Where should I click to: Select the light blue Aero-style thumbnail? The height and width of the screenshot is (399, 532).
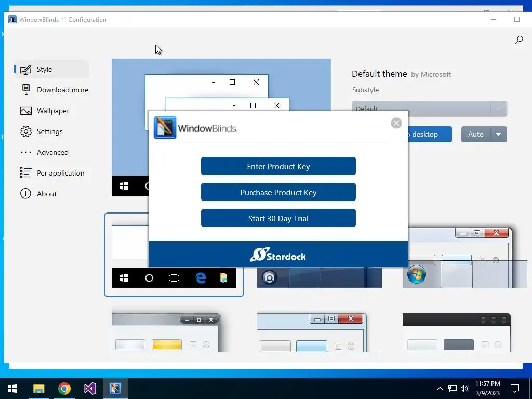coord(320,332)
